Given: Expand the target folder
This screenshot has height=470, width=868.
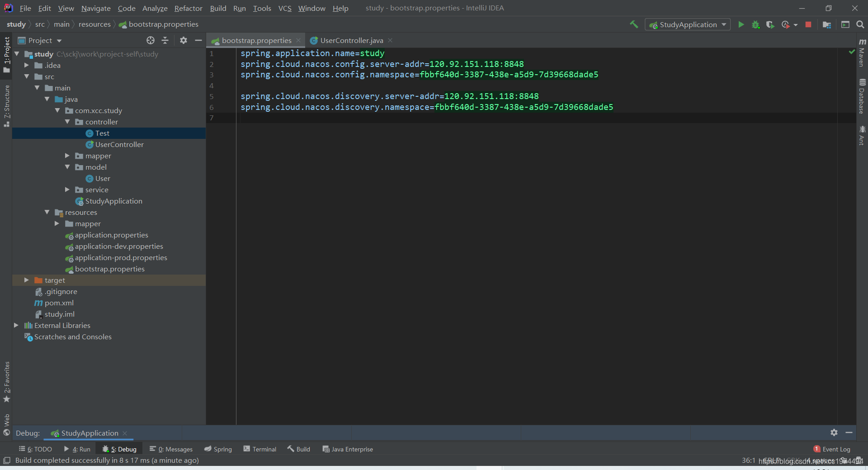Looking at the screenshot, I should click(x=27, y=280).
